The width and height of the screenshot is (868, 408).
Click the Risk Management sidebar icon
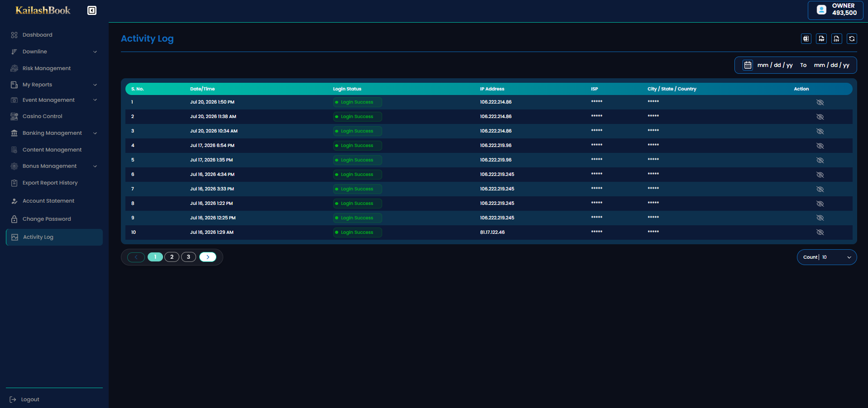[x=14, y=68]
